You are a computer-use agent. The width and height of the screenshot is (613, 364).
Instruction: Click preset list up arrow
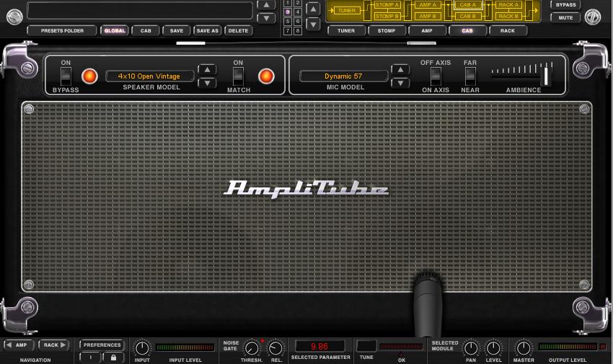(x=266, y=5)
